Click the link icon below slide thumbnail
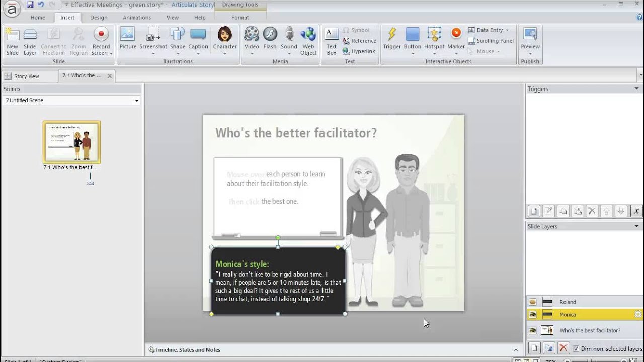This screenshot has height=362, width=644. [91, 184]
